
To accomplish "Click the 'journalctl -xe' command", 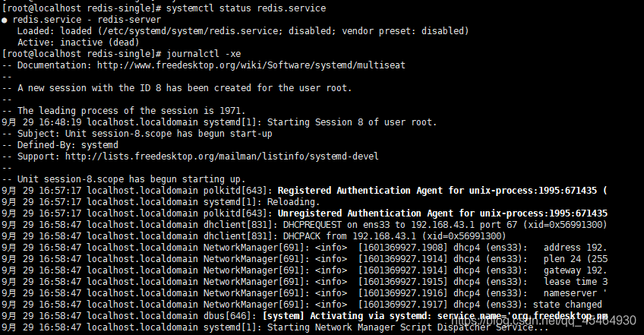I will [204, 54].
